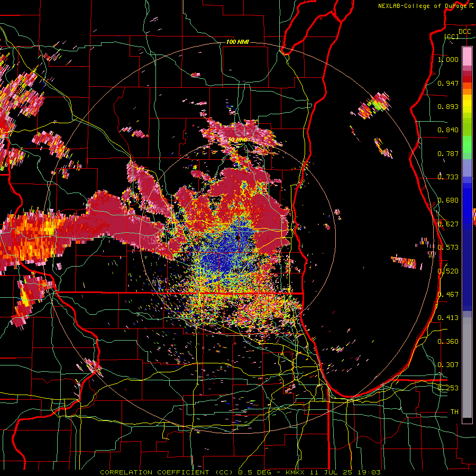Select the 0.253 legend value
This screenshot has width=476, height=476.
tap(448, 388)
